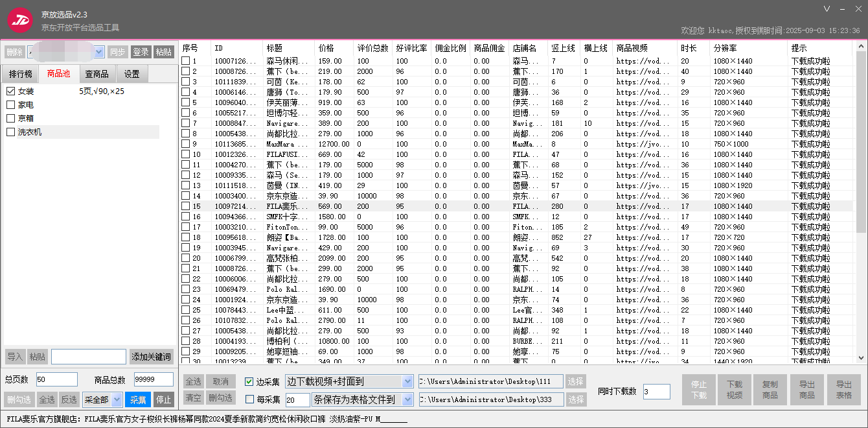Screen dimensions: 868x428
Task: Click 全选 under the product table
Action: click(194, 381)
